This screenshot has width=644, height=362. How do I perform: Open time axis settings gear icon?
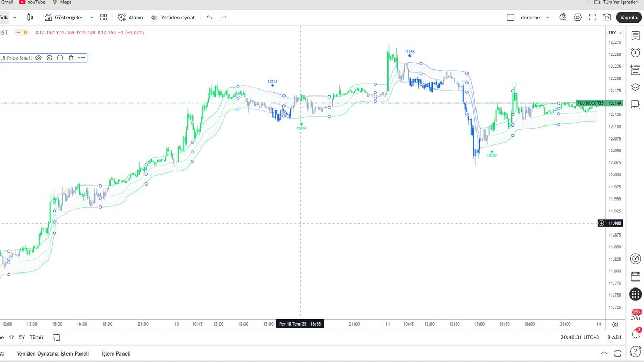614,324
